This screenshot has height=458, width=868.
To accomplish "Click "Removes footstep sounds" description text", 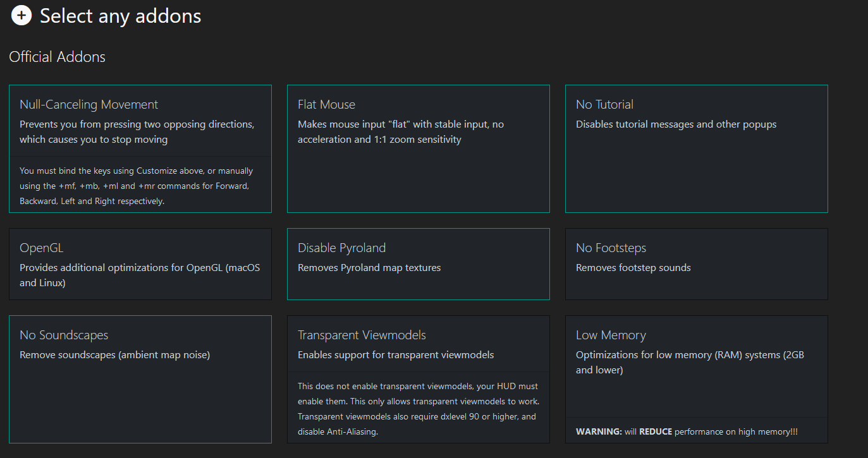I will (633, 268).
